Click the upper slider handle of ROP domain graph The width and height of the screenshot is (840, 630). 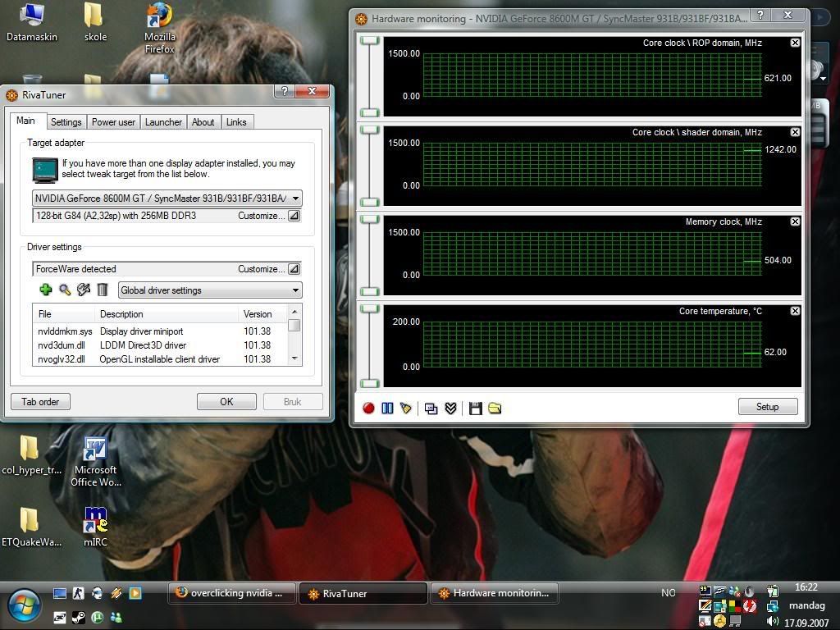(x=370, y=41)
